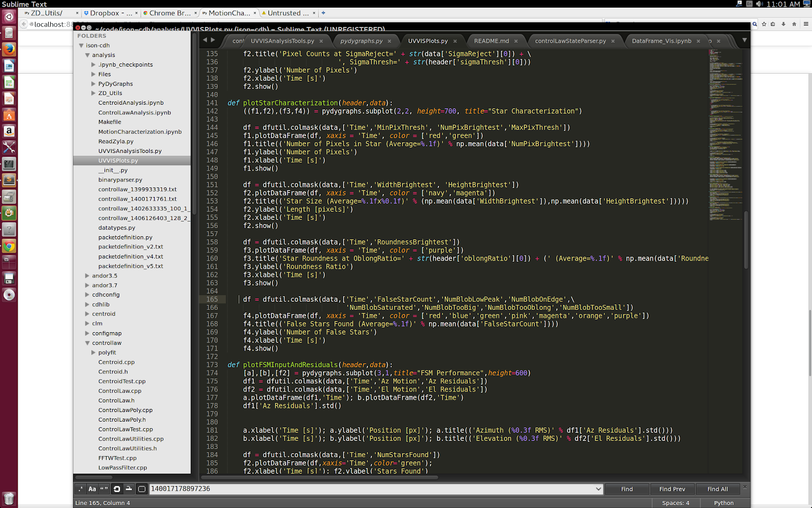Screen dimensions: 812x508
Task: Click the editor vertical scrollbar handle
Action: point(746,239)
